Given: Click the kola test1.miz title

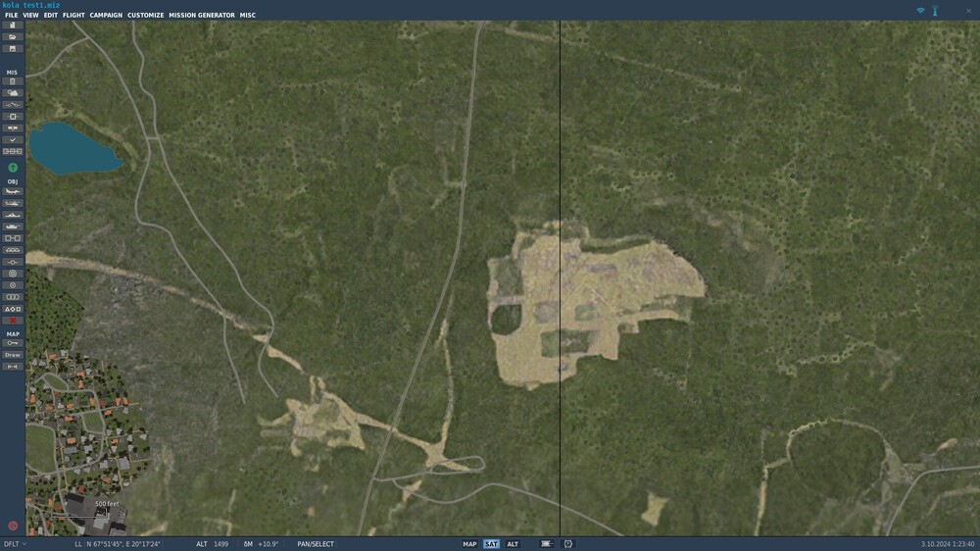Looking at the screenshot, I should click(31, 5).
